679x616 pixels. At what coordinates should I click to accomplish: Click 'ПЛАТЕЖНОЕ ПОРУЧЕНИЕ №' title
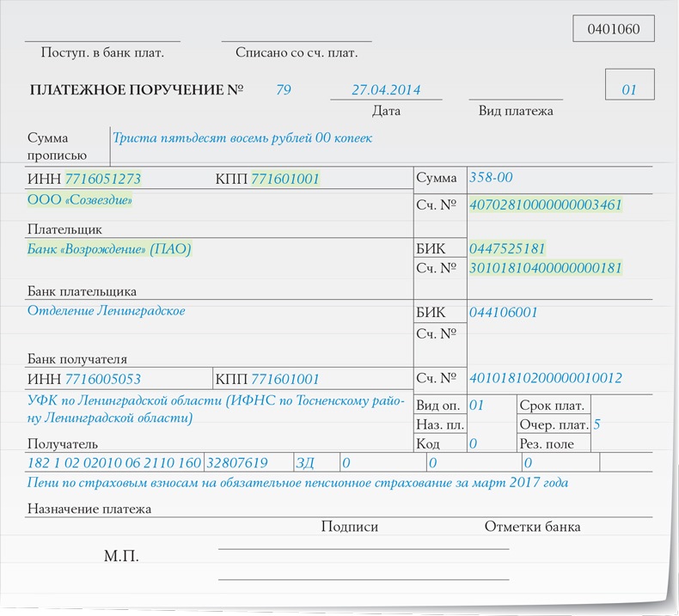click(x=137, y=89)
